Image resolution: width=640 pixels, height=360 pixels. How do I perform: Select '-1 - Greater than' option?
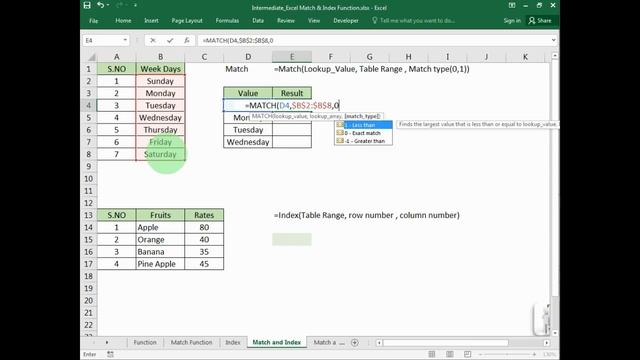363,141
